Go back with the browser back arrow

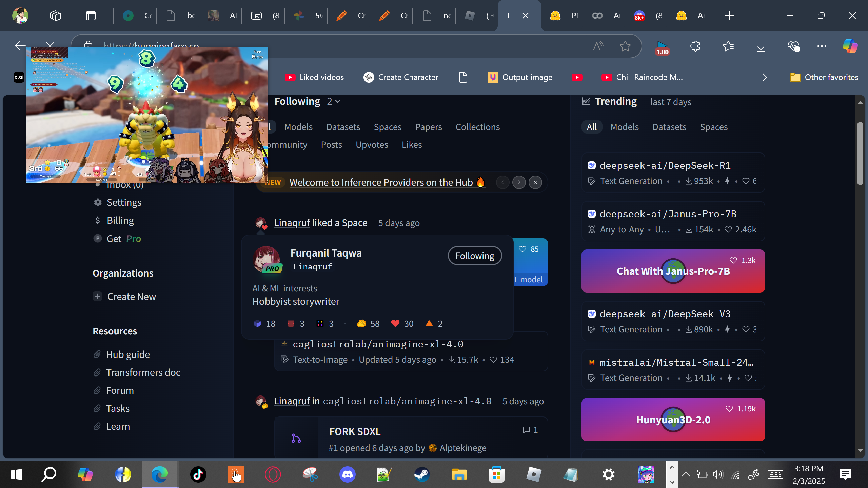pos(20,45)
